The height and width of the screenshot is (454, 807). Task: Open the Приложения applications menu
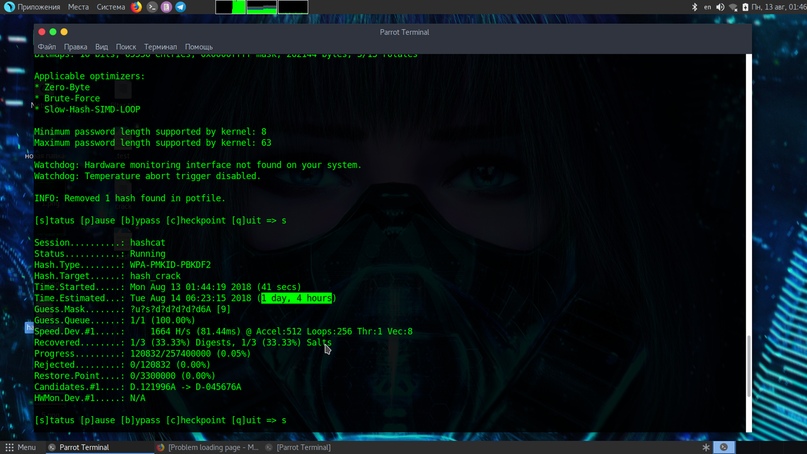coord(32,7)
